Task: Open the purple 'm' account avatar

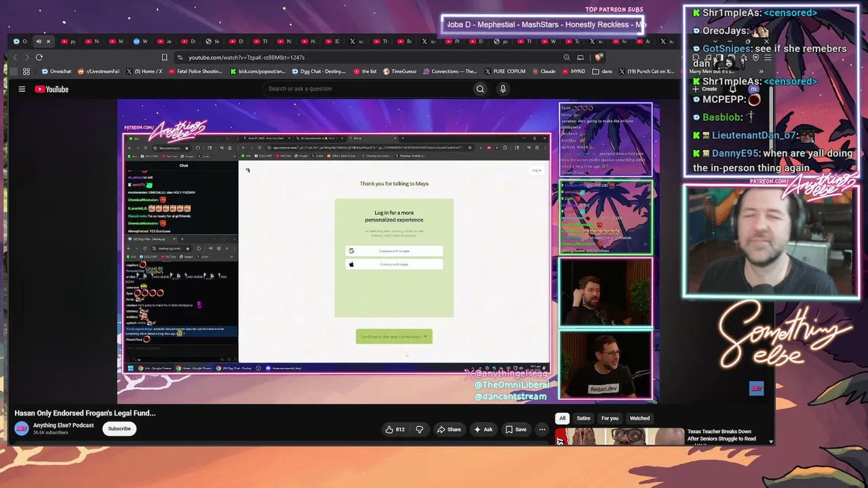Action: tap(753, 89)
